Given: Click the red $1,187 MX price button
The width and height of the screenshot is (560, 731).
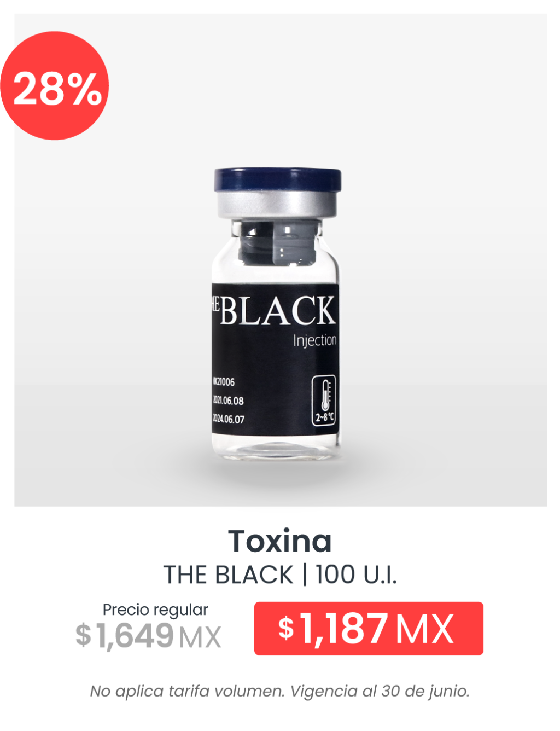Looking at the screenshot, I should point(369,628).
